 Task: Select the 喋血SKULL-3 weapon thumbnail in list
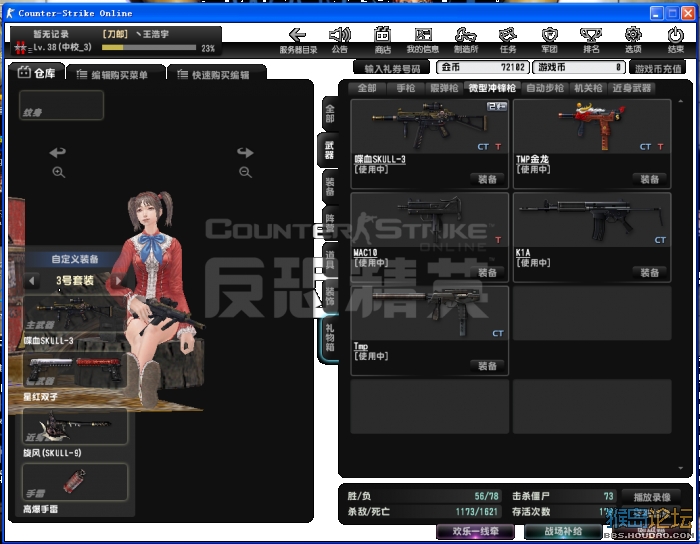click(x=429, y=127)
